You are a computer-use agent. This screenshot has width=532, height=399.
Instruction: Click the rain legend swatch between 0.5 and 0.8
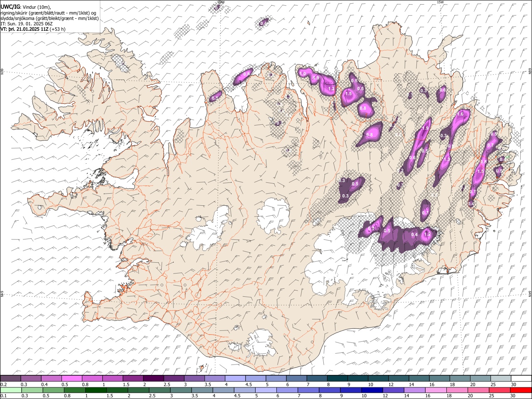pos(53,390)
